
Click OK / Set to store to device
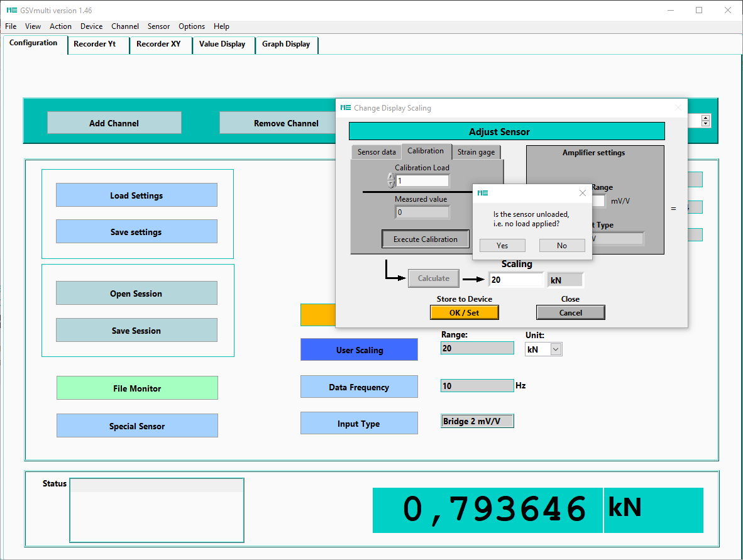coord(465,312)
